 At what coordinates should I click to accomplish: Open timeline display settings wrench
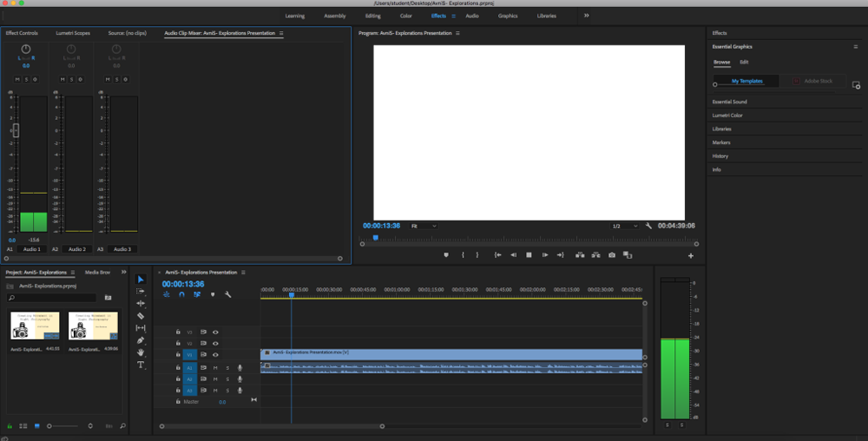227,294
